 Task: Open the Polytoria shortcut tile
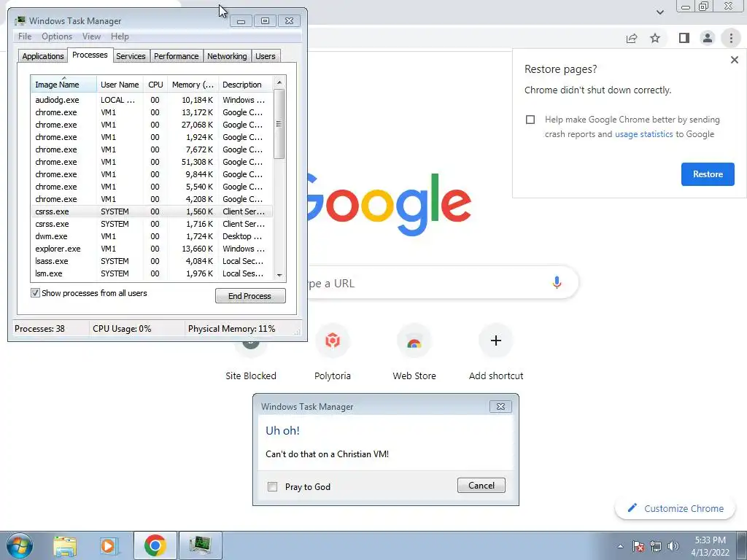tap(333, 352)
